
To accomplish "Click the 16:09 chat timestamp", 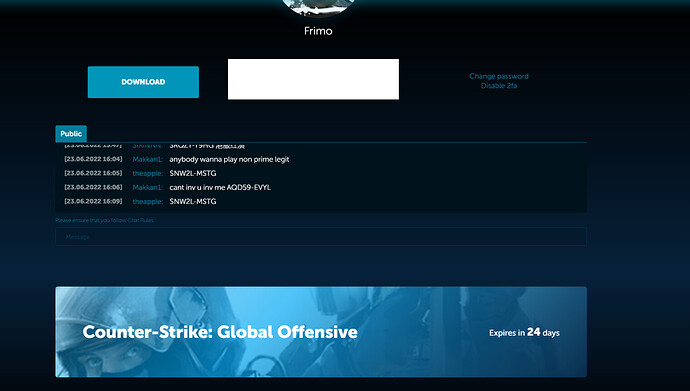I will pos(93,201).
